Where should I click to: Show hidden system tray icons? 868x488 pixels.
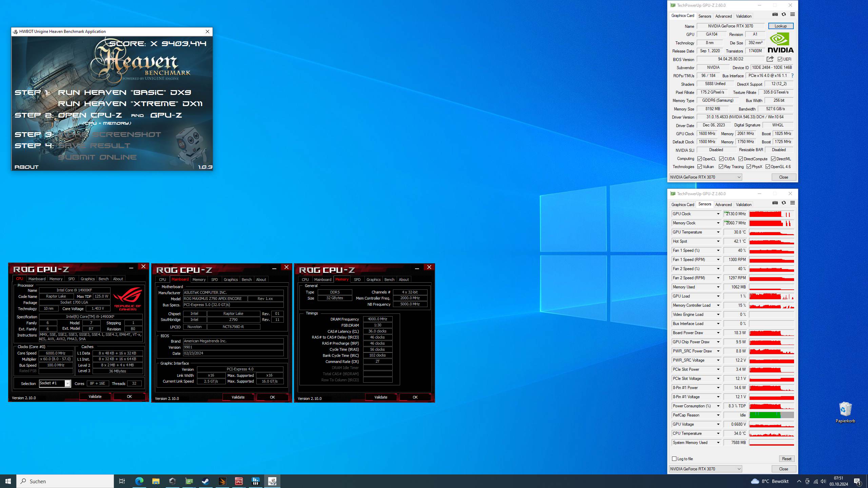799,481
